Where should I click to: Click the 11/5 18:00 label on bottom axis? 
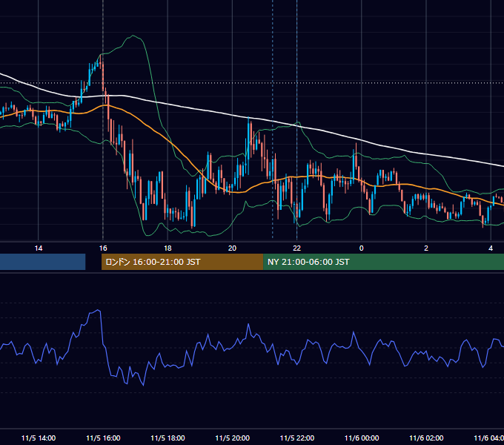168,438
